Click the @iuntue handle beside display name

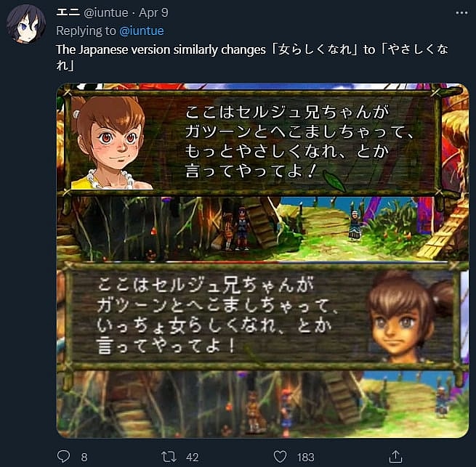(105, 13)
